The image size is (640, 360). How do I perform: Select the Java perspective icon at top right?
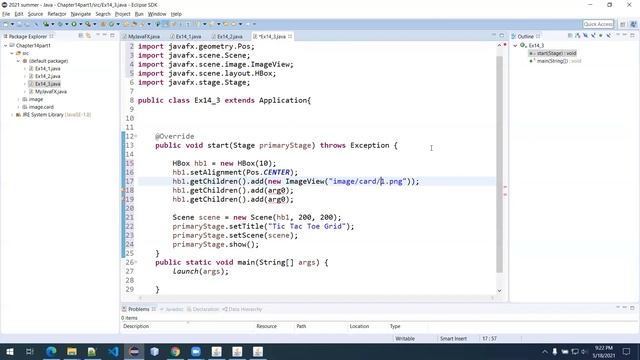633,24
